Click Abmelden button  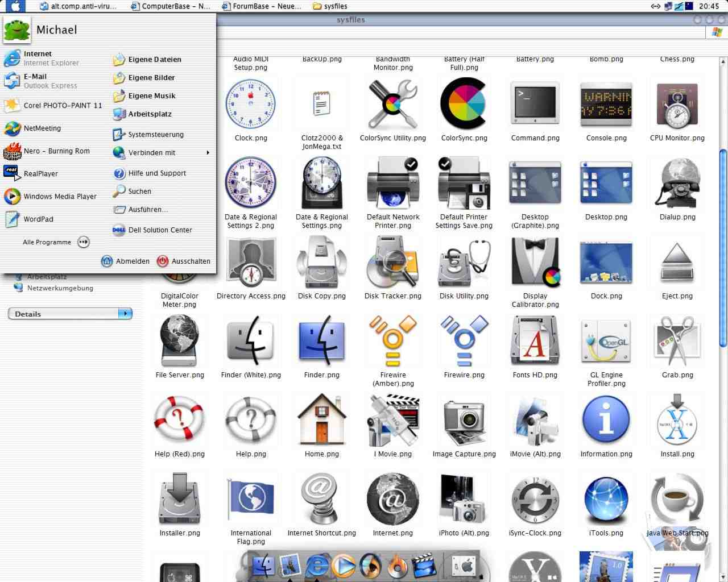pos(126,261)
